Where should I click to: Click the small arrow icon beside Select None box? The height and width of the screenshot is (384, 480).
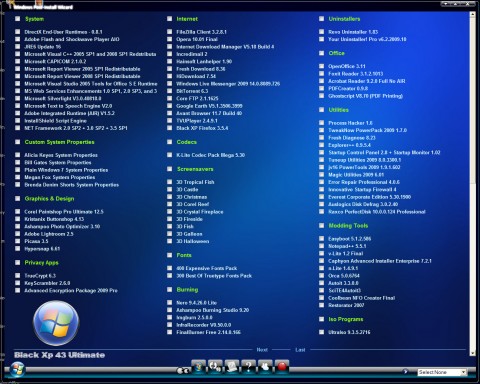405,371
